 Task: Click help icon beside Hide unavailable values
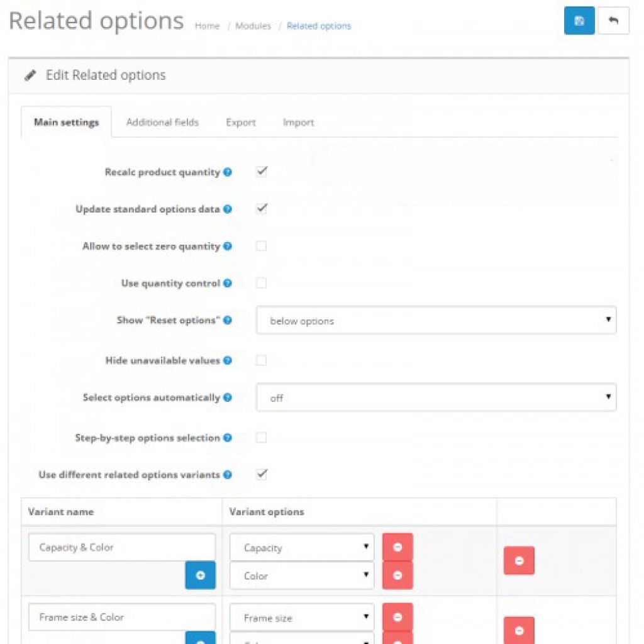pyautogui.click(x=228, y=361)
